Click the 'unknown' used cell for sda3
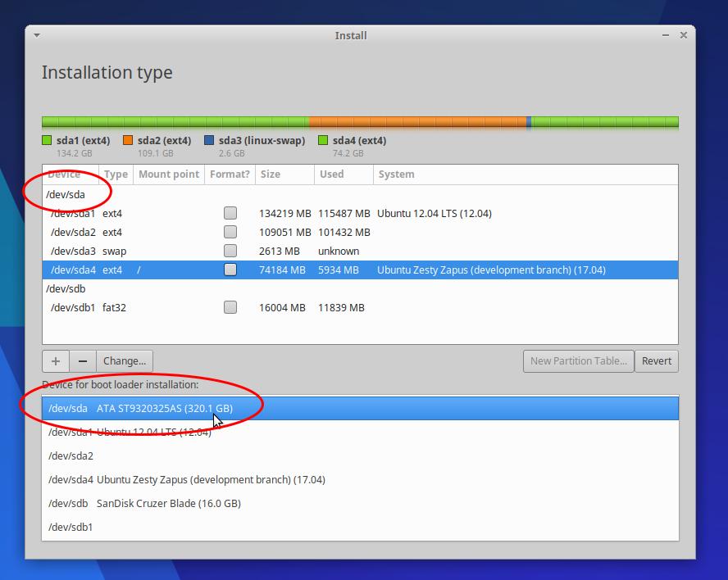Viewport: 728px width, 580px height. tap(339, 251)
